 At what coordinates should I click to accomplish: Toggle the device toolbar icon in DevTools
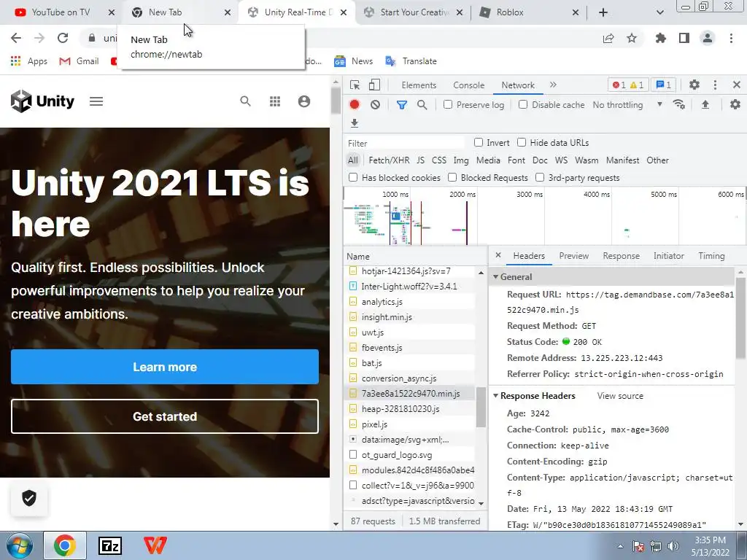click(374, 85)
